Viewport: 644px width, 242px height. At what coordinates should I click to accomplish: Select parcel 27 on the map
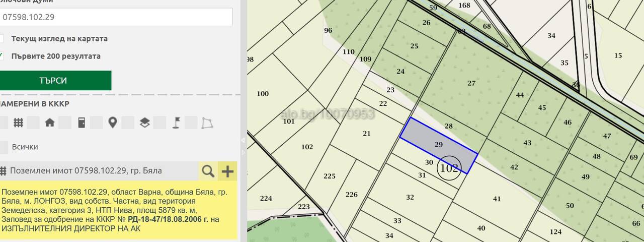point(471,83)
